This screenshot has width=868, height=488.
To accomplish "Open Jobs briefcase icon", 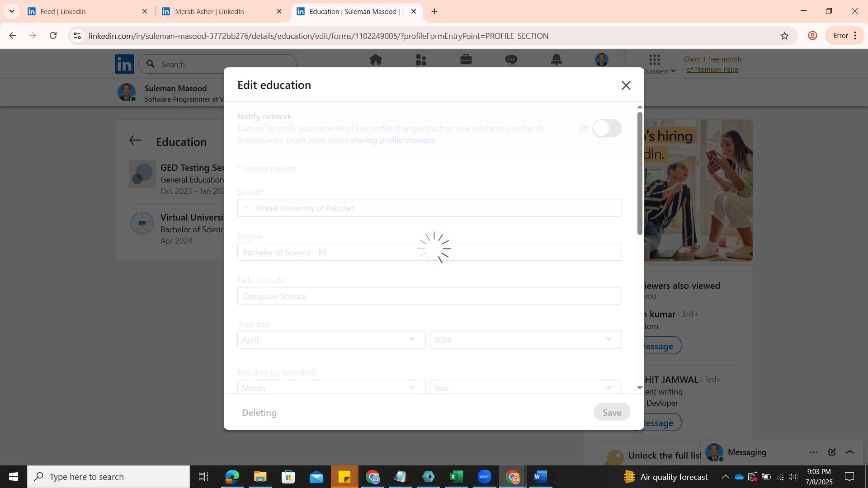I will coord(466,60).
